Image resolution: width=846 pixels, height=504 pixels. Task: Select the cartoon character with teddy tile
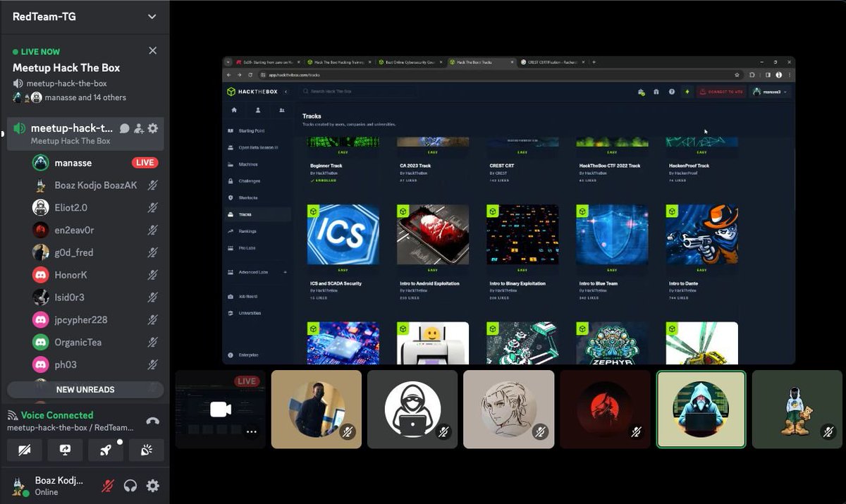tap(797, 410)
